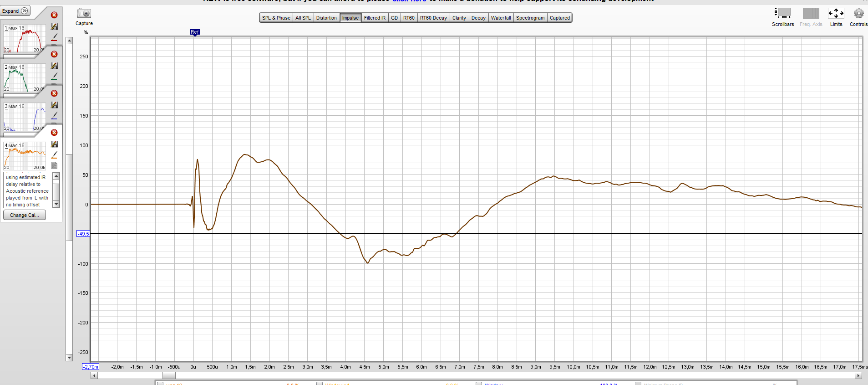
Task: Click the Ref time marker
Action: [x=195, y=32]
